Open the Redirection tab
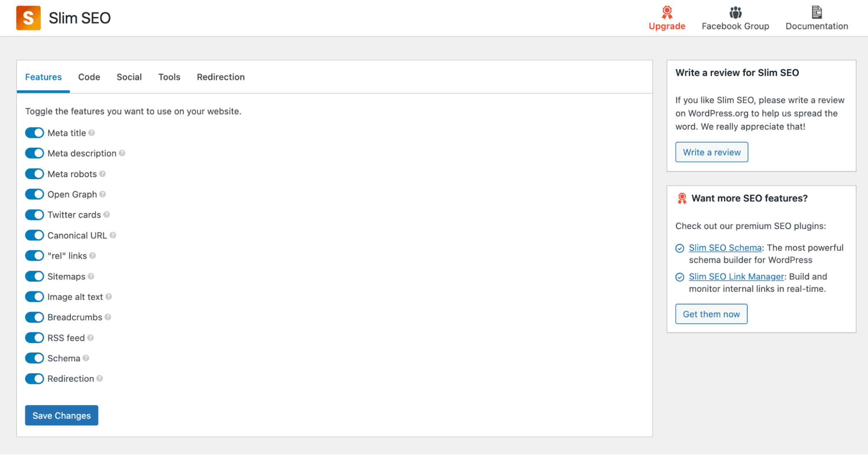 [221, 77]
